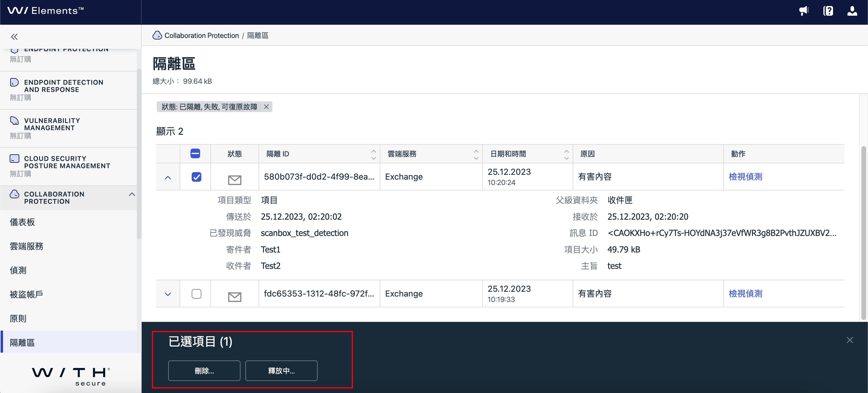Click the scanbox_test_detection threat value

pyautogui.click(x=304, y=233)
